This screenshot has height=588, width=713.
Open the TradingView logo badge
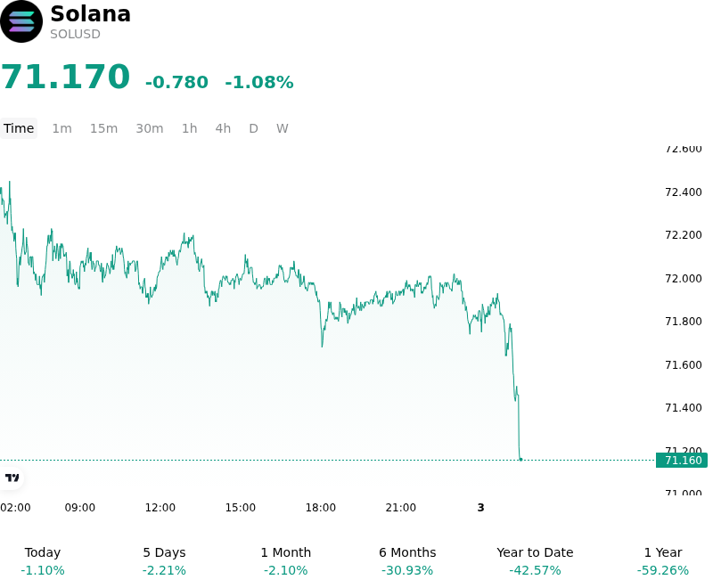12,478
